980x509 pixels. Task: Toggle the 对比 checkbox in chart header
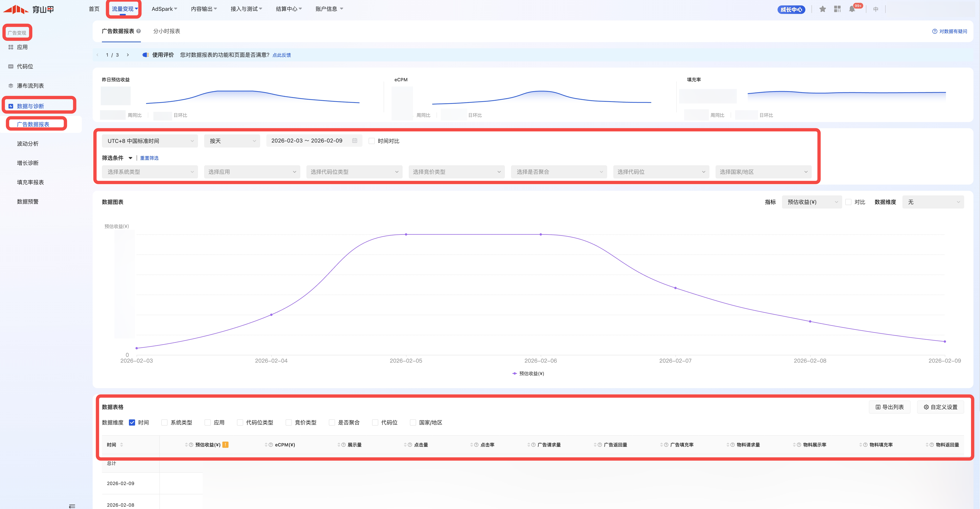point(848,202)
